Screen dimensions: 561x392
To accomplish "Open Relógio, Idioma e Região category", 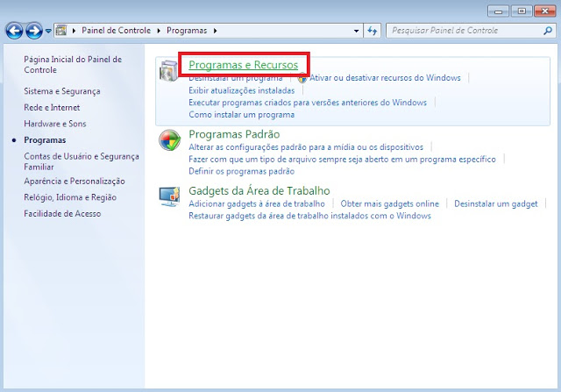I will tap(70, 197).
